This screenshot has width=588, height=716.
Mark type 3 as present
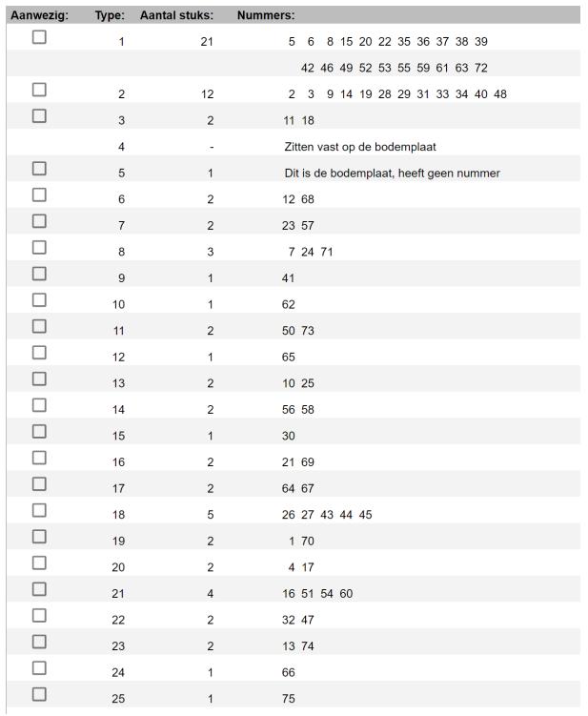[x=39, y=116]
